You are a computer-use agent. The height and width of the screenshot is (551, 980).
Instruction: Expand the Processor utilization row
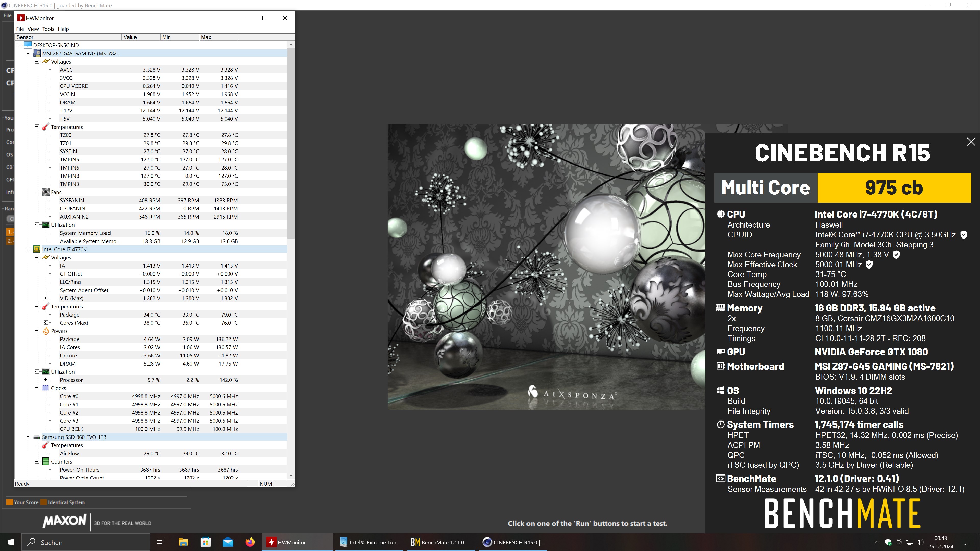click(46, 380)
